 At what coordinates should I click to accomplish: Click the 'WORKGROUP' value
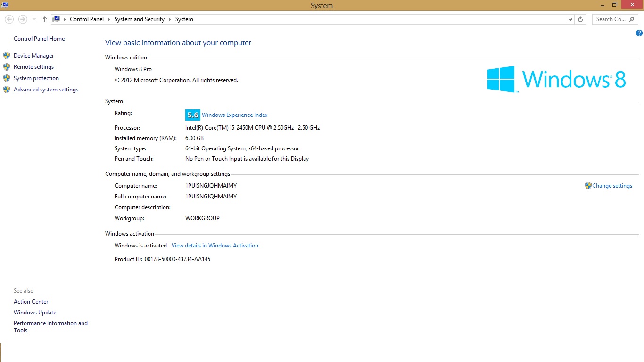pos(203,218)
